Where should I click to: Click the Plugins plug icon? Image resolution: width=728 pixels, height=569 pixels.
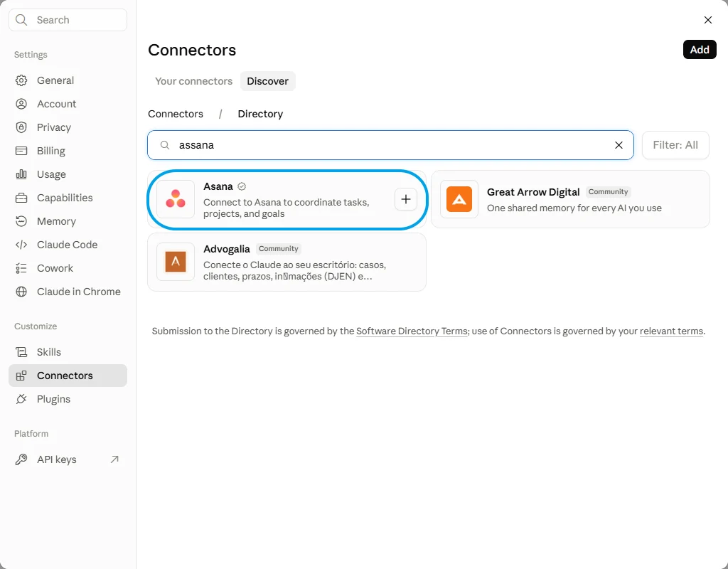[x=21, y=399]
